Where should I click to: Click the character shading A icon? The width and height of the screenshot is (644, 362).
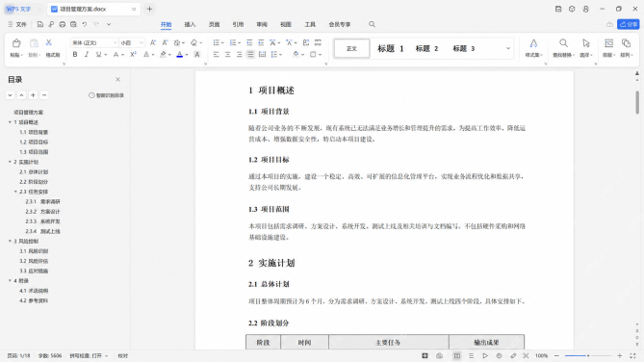click(x=196, y=55)
